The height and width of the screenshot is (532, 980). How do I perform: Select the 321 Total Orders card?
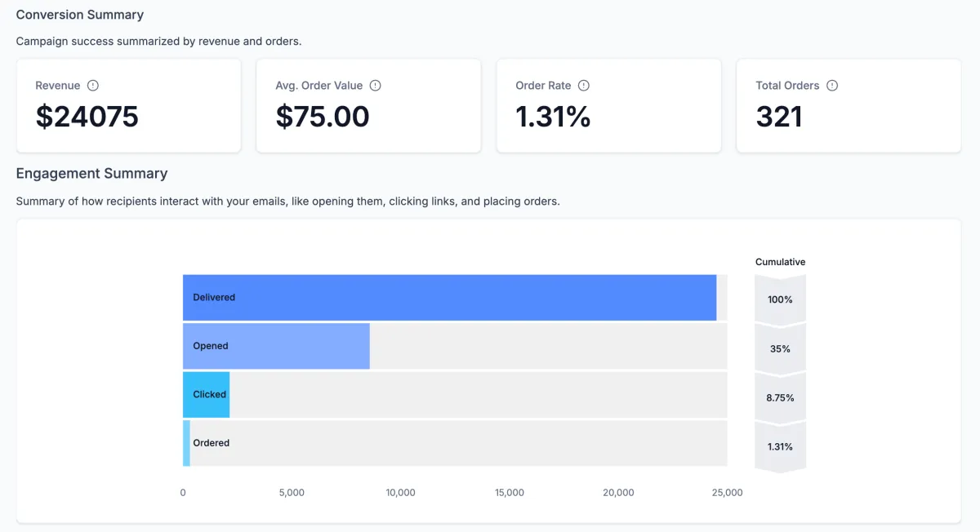click(849, 105)
